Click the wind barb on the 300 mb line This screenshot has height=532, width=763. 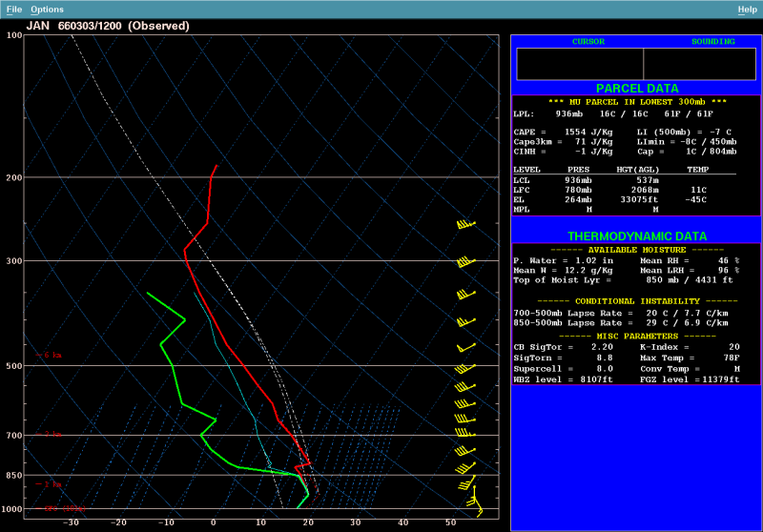(465, 261)
